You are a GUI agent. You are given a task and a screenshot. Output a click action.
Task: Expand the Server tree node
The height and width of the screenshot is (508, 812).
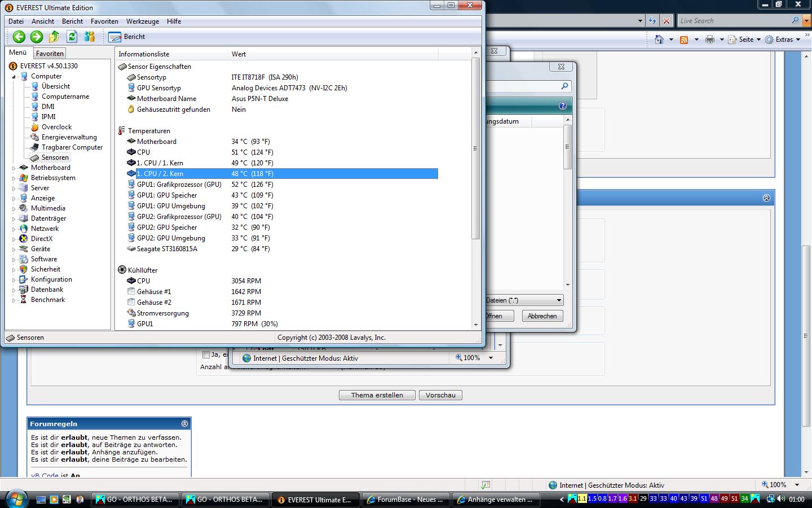[14, 188]
